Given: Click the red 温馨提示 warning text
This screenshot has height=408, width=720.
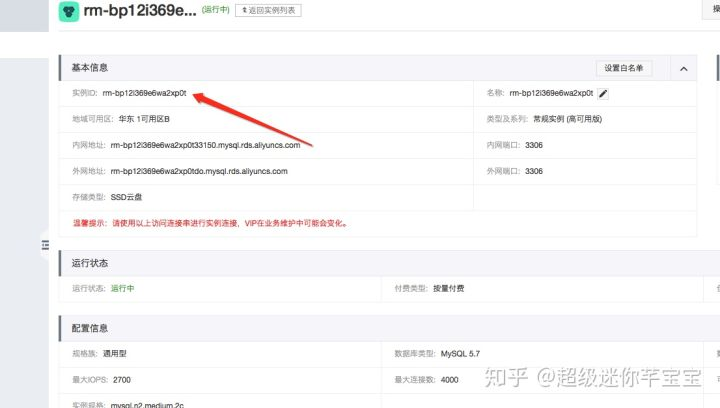Looking at the screenshot, I should [210, 224].
